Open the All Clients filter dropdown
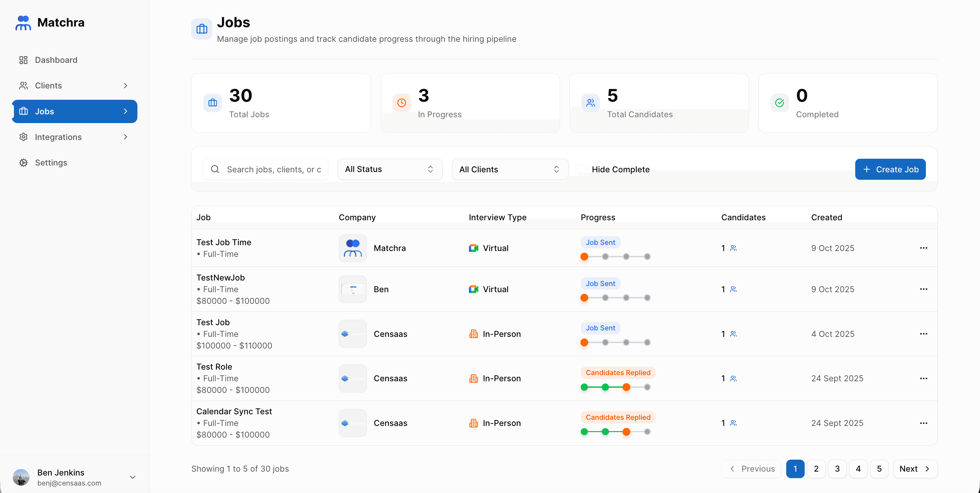 [509, 169]
